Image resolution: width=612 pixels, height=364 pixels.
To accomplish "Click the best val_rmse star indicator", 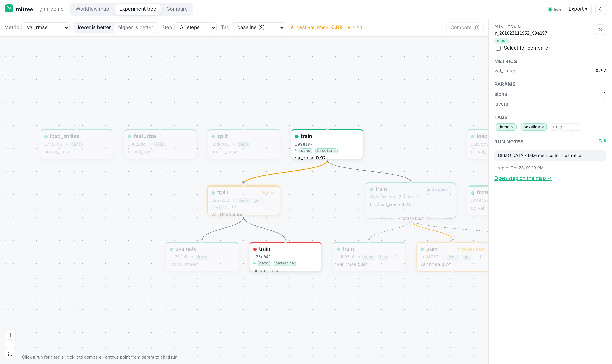I will point(326,27).
